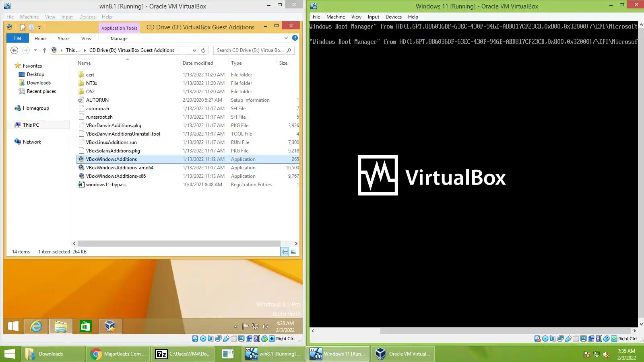Refresh the CD Drive folder view
Image resolution: width=644 pixels, height=362 pixels.
[203, 50]
